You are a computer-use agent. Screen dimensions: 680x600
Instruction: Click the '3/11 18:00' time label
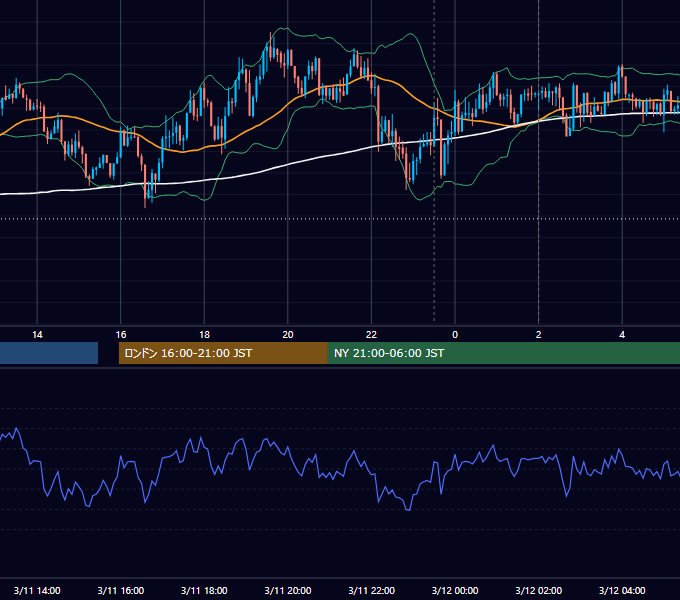pyautogui.click(x=204, y=590)
